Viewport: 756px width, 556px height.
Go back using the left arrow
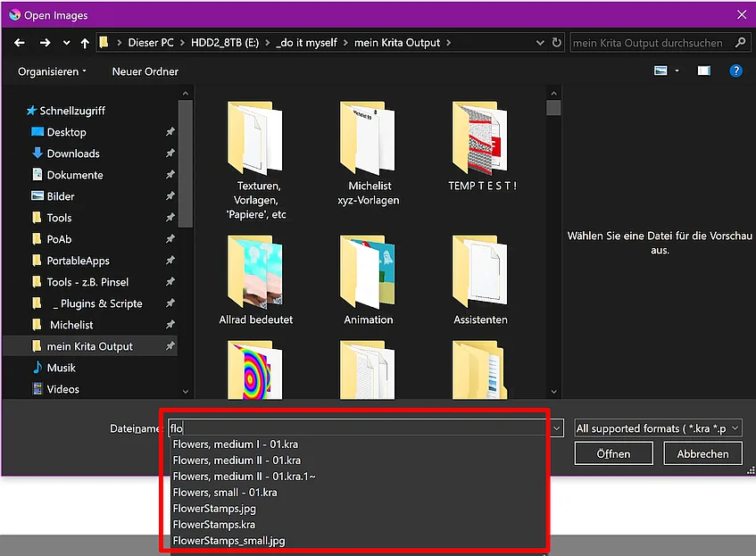20,43
